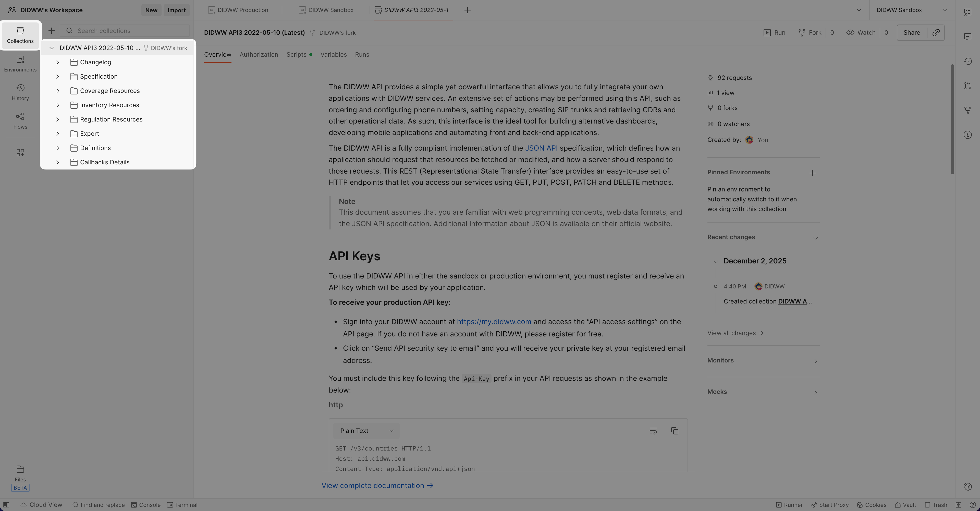Click the copy code snippet icon

click(x=675, y=431)
